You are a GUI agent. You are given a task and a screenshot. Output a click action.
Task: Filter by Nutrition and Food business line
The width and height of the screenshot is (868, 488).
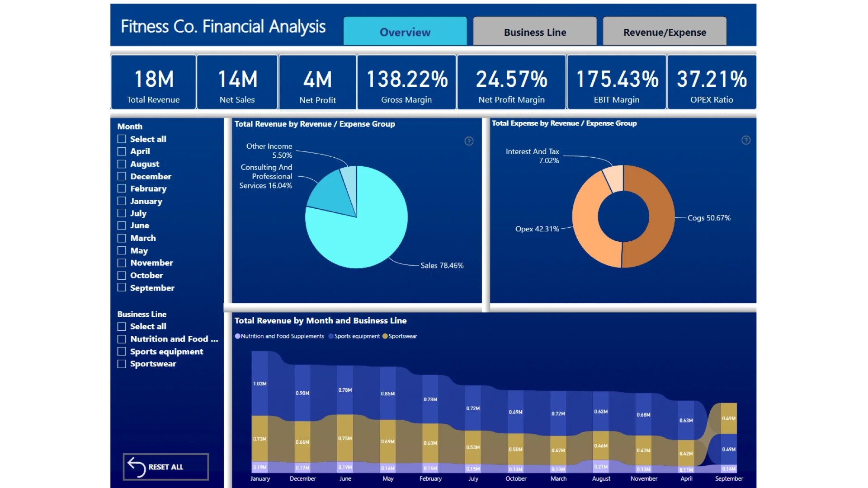pyautogui.click(x=122, y=339)
